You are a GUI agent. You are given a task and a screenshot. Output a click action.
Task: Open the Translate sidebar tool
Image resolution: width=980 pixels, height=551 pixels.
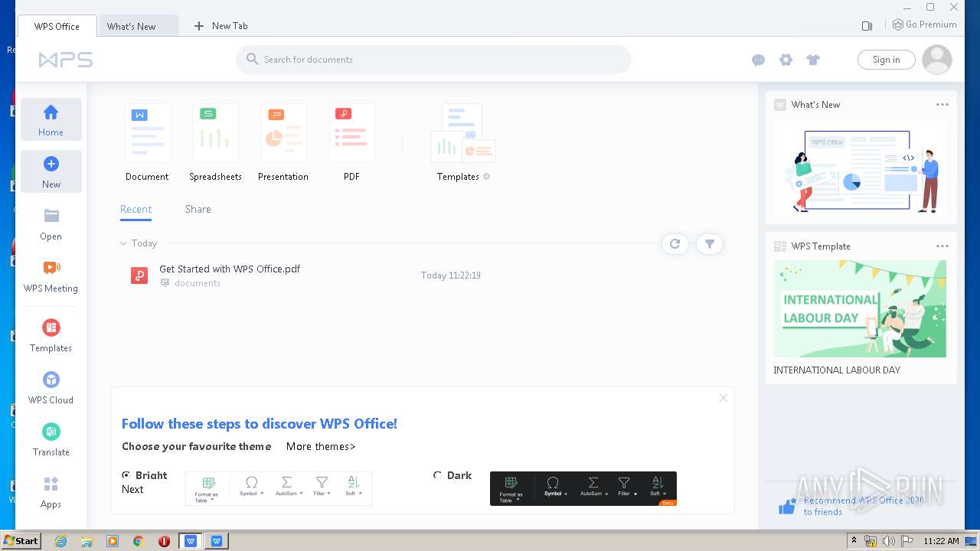[x=51, y=439]
